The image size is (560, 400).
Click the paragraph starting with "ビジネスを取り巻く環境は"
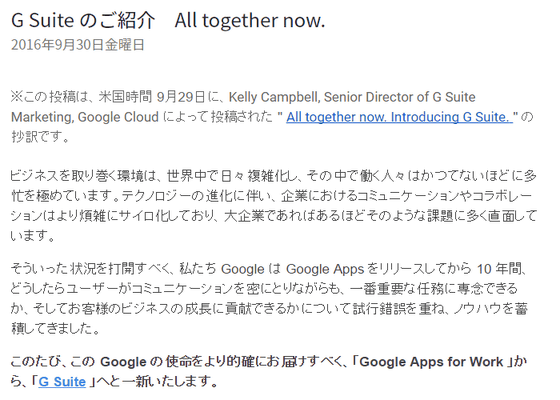[x=274, y=206]
